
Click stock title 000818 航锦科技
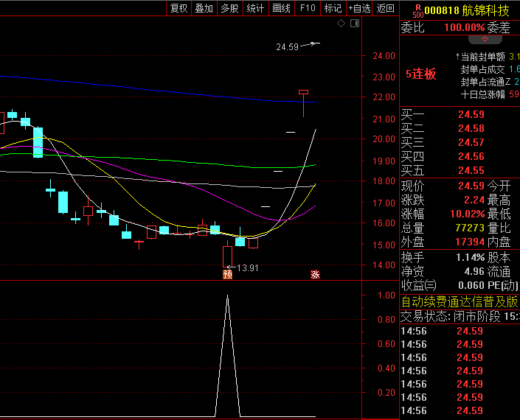[467, 10]
